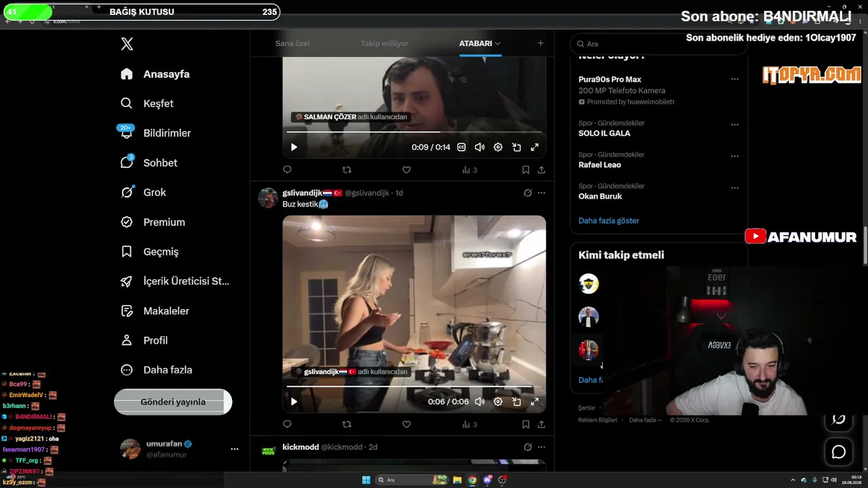Open the Windows Start menu
868x488 pixels.
point(366,480)
